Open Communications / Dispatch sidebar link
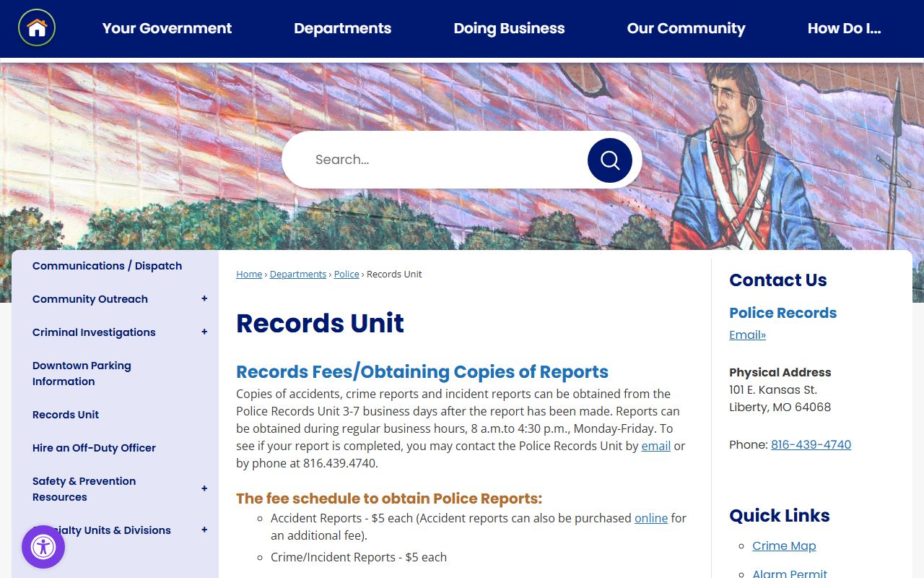This screenshot has width=924, height=578. click(107, 266)
